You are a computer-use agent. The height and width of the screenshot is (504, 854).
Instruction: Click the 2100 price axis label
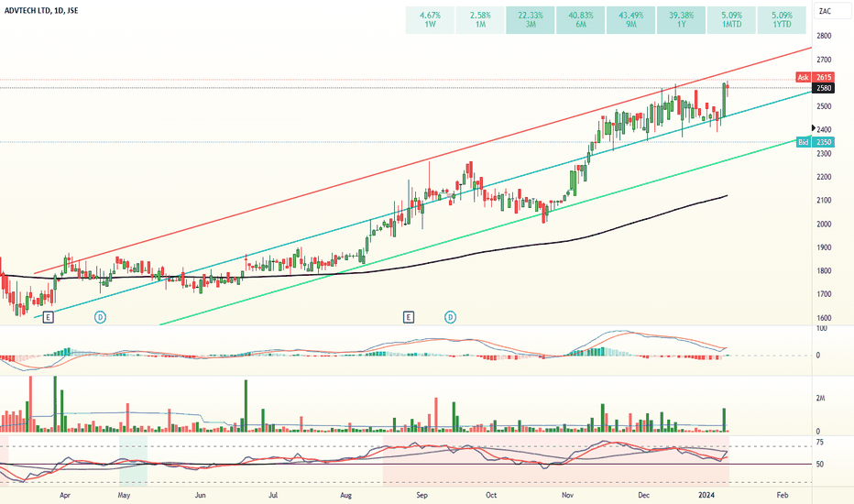coord(824,201)
